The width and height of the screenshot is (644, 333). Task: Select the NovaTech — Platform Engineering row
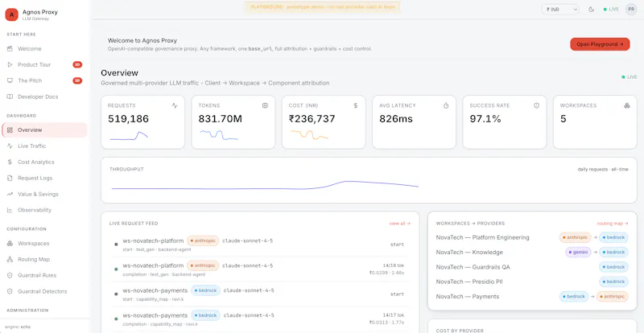point(532,238)
